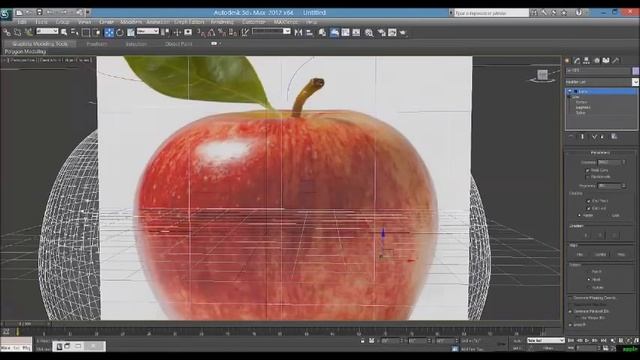Toggle the ribbon display icon
The height and width of the screenshot is (360, 640).
coord(334,32)
